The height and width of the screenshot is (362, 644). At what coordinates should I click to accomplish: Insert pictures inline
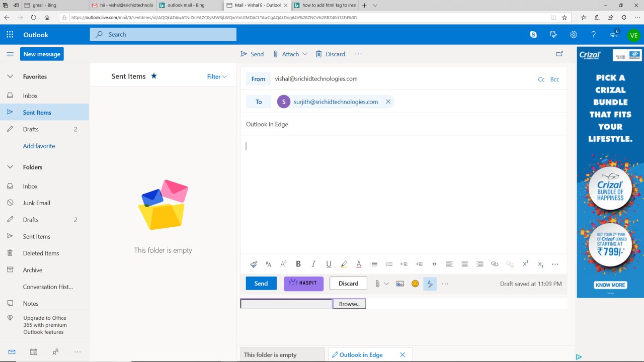coord(400,284)
